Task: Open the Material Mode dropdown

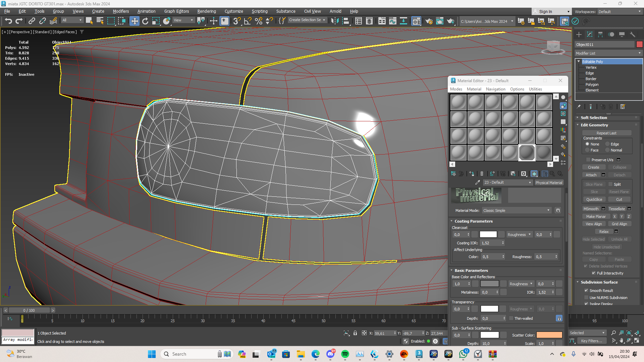Action: click(x=517, y=210)
